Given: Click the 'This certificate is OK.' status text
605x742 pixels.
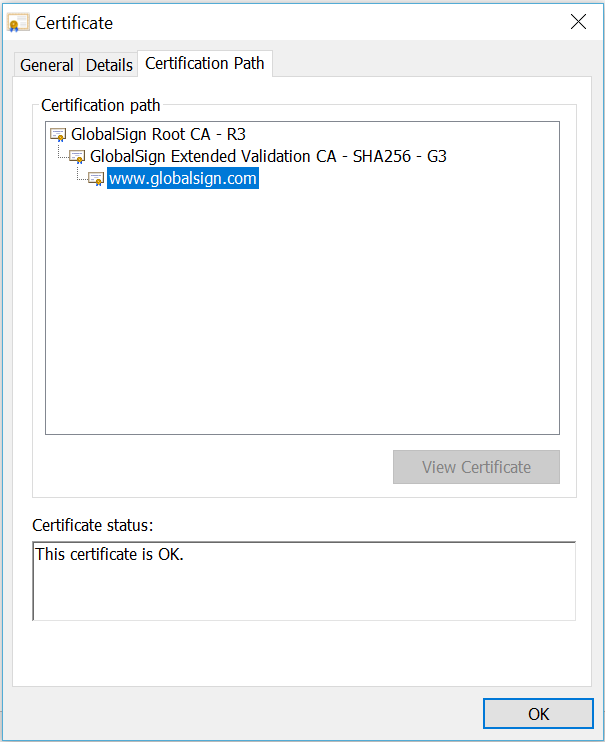Looking at the screenshot, I should coord(110,553).
